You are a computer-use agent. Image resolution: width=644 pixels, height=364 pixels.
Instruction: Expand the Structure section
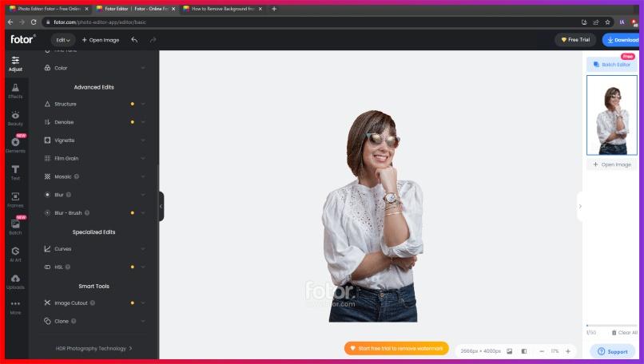click(x=143, y=104)
